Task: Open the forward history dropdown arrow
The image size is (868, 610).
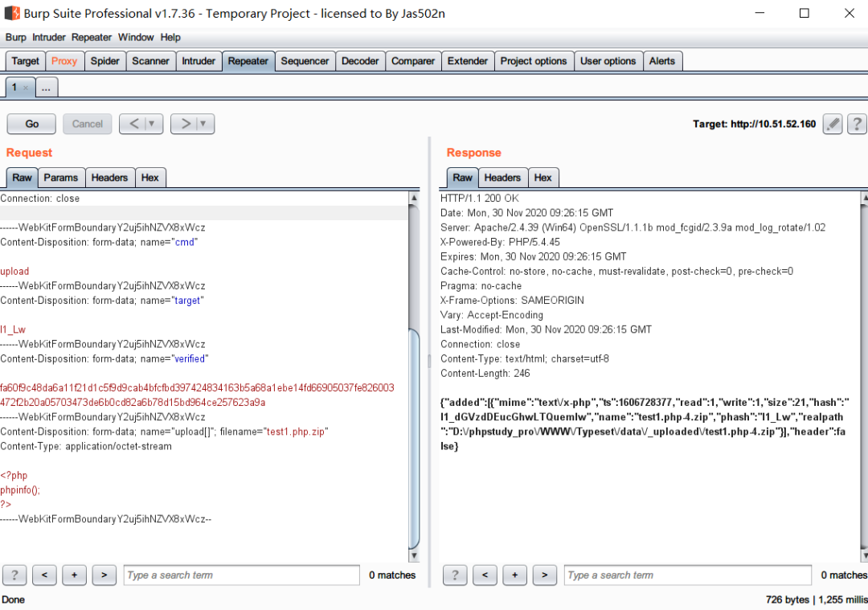Action: (x=203, y=124)
